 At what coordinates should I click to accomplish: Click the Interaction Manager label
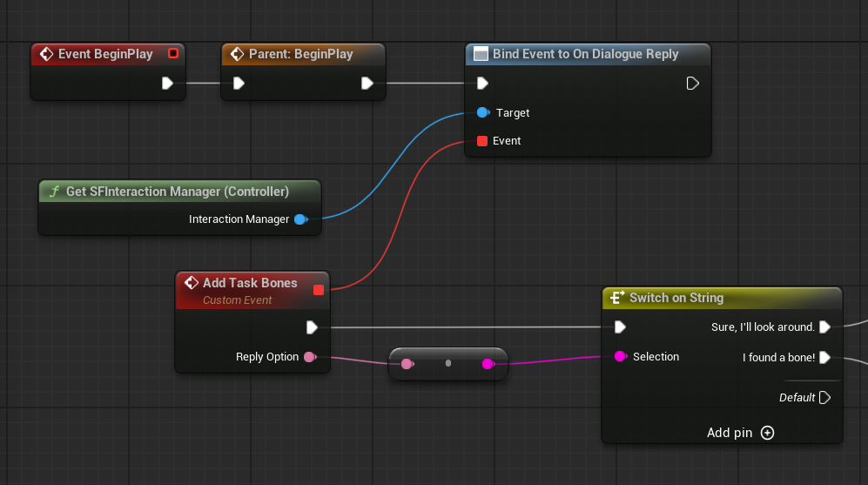[x=239, y=219]
